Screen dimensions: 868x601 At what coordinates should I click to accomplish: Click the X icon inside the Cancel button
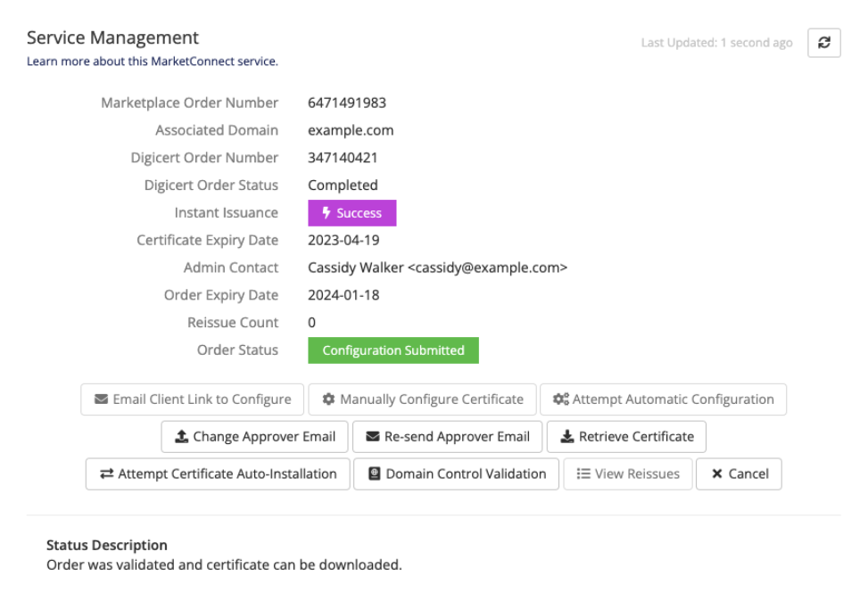pos(716,473)
